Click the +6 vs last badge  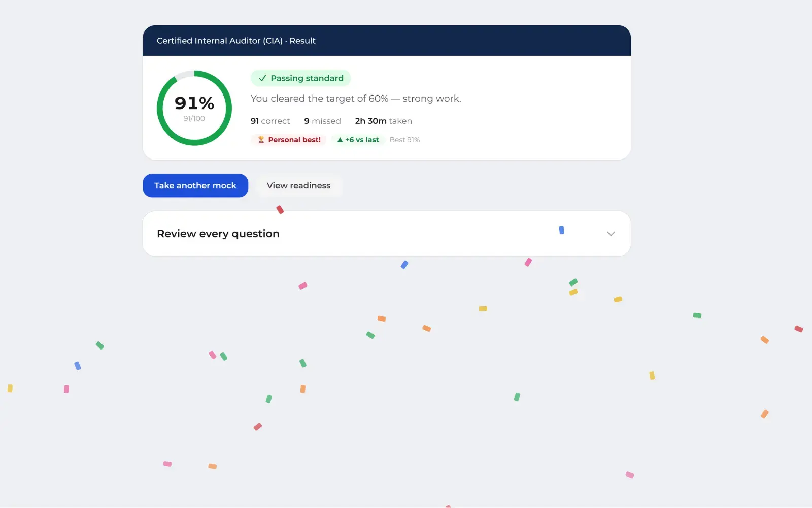point(358,140)
